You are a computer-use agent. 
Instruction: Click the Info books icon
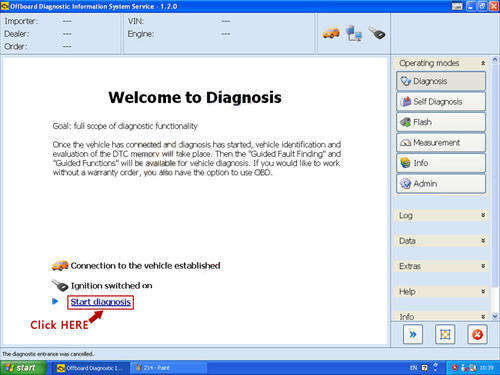pos(405,163)
